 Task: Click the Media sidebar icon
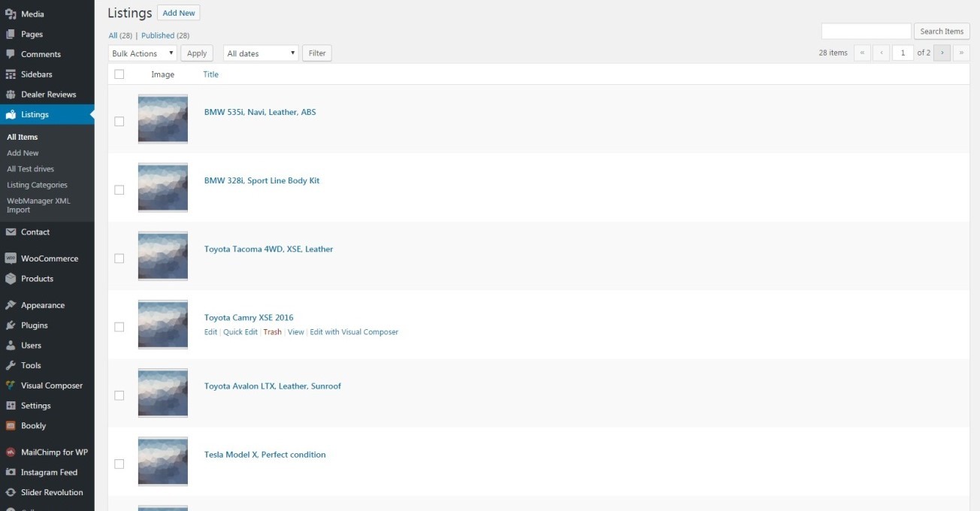coord(11,14)
